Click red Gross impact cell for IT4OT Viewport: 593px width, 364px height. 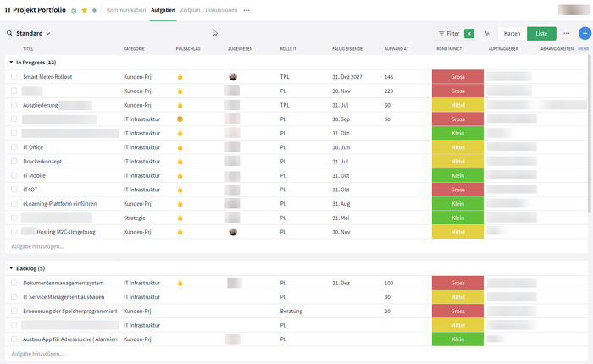point(457,190)
